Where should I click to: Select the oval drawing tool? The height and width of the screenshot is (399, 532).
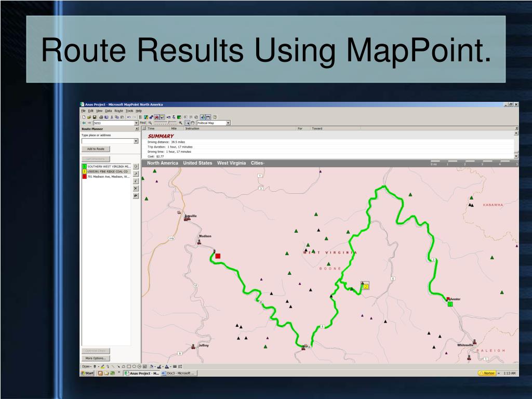point(134,366)
